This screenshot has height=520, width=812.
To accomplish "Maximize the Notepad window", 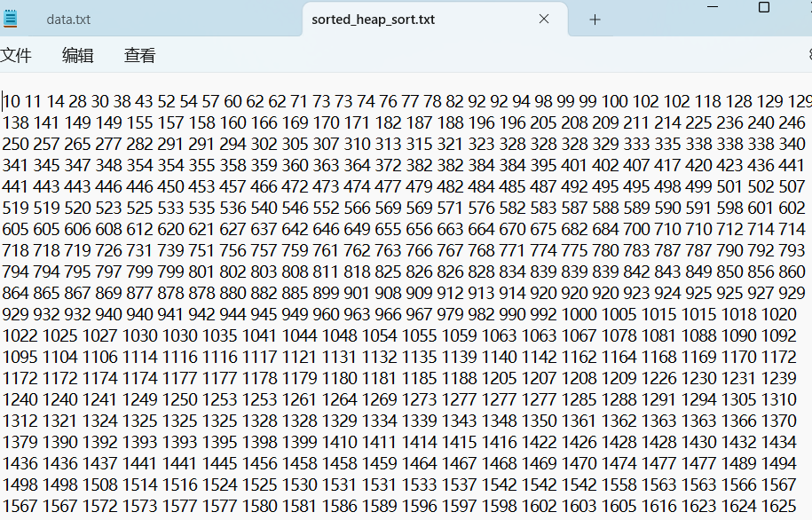I will tap(763, 6).
